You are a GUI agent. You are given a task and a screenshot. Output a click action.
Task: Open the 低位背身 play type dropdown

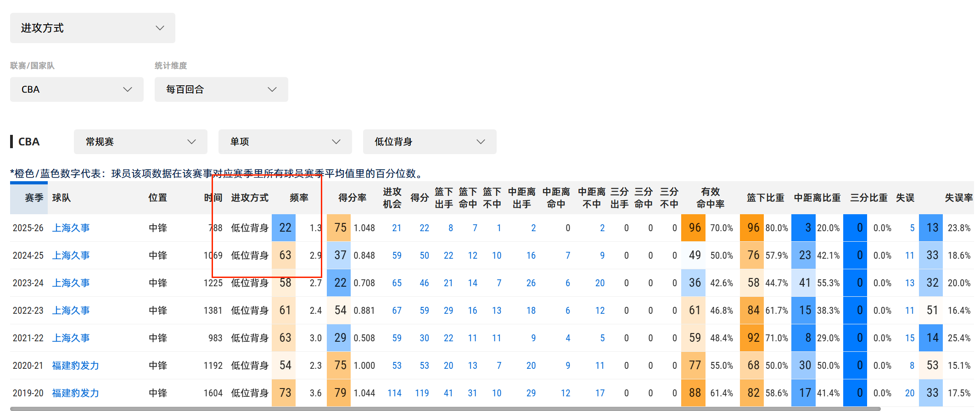[430, 142]
